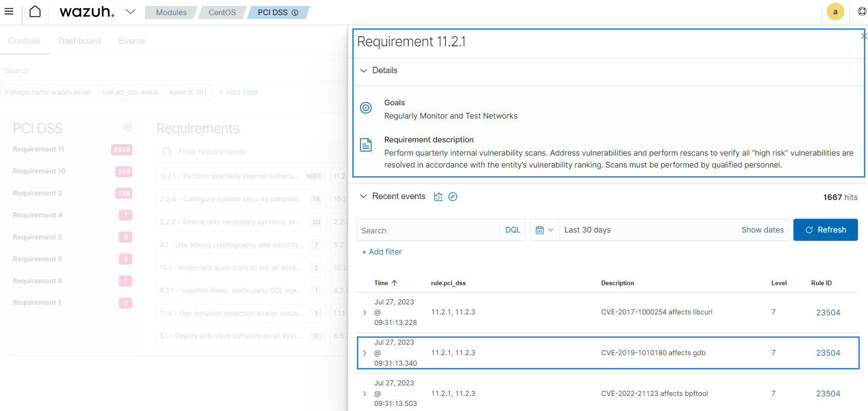Viewport: 868px width, 411px height.
Task: Click rule.pci_dss: exists filter pill
Action: (x=130, y=92)
